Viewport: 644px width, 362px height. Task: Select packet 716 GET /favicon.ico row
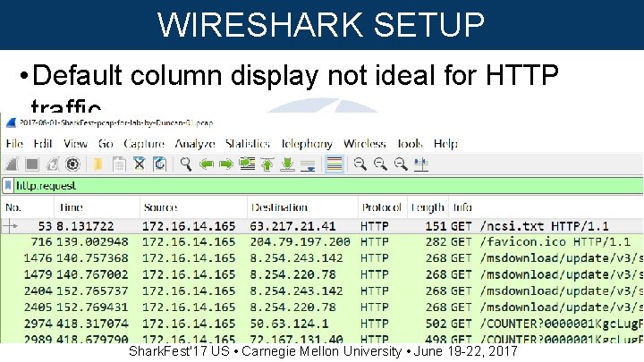322,241
